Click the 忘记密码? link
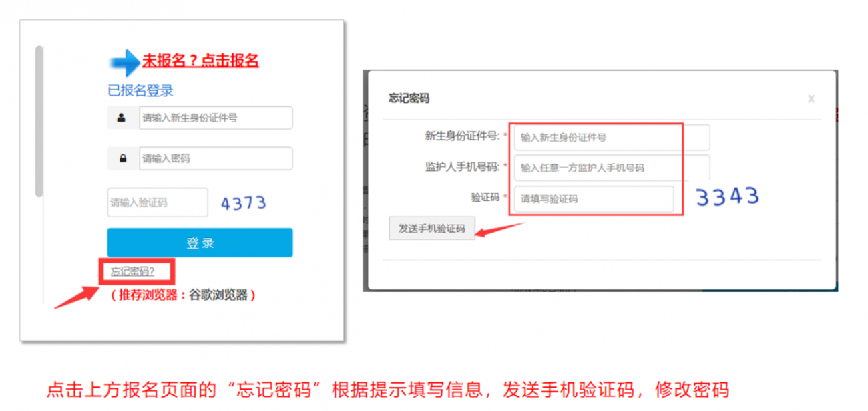Viewport: 868px width, 411px height. 132,271
